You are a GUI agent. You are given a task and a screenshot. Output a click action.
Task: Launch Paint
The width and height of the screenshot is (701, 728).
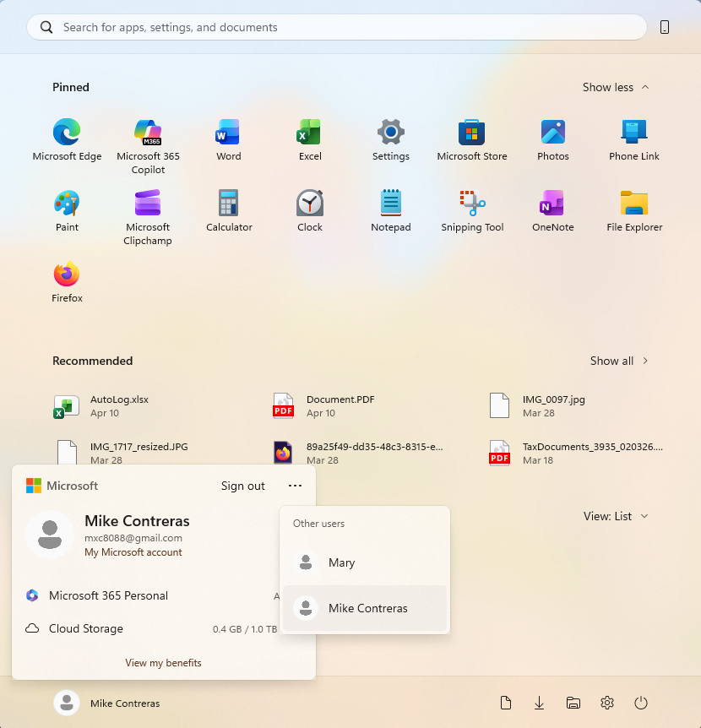tap(67, 211)
